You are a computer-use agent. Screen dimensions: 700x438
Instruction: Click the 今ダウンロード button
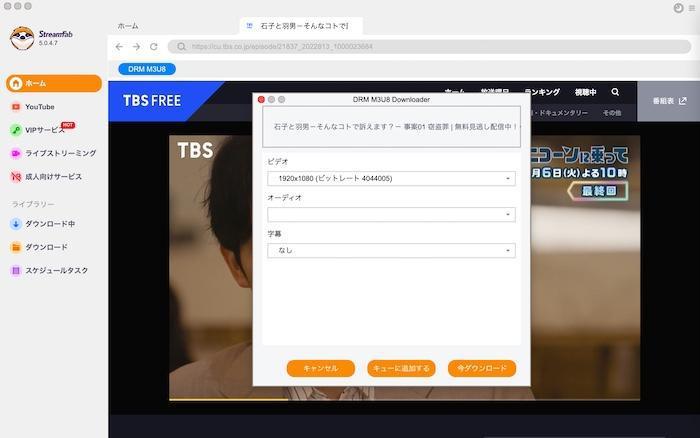click(x=482, y=368)
